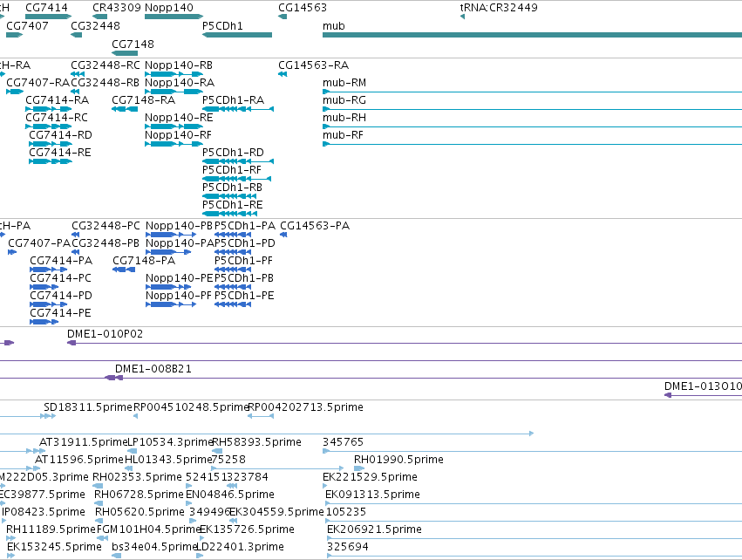Select protein CG32448-PC
The width and height of the screenshot is (742, 560).
pyautogui.click(x=76, y=235)
